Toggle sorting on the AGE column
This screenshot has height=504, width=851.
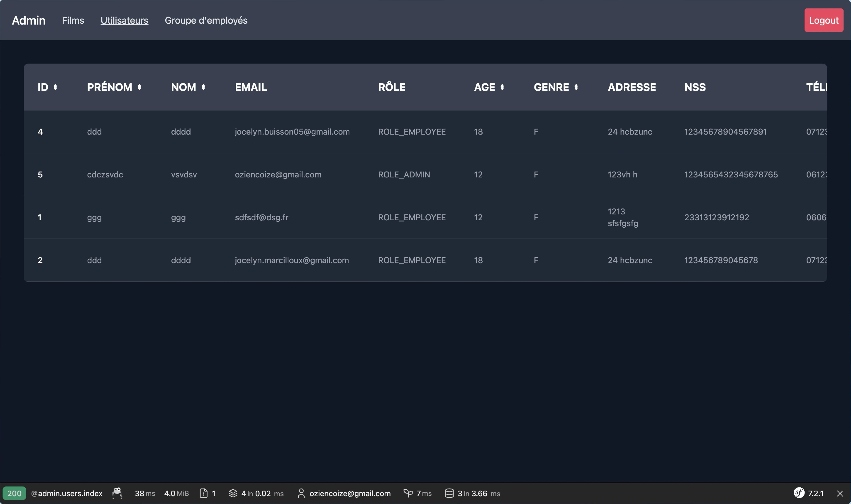pos(502,87)
